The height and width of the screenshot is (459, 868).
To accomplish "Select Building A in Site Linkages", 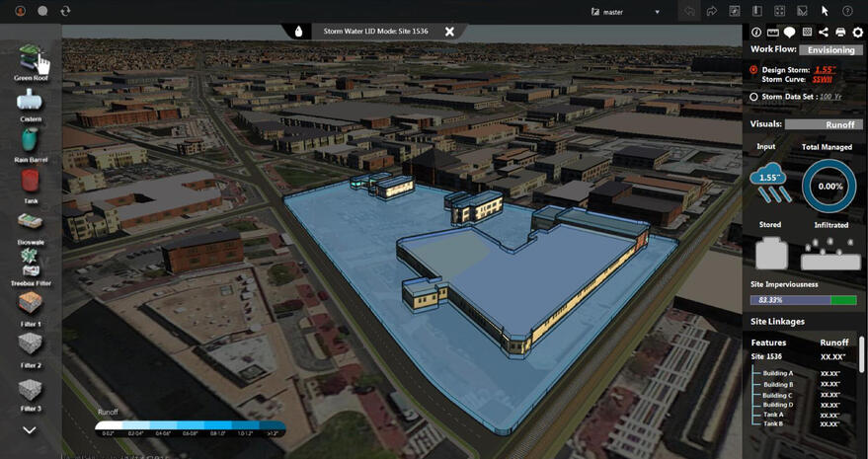I will coord(776,373).
